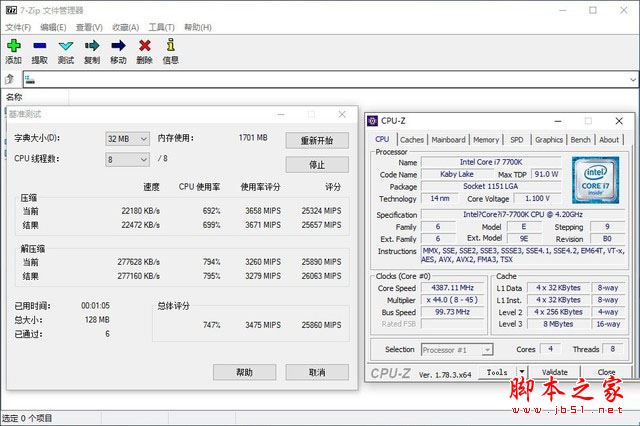640x426 pixels.
Task: Click the status bar text 选定 0 个项目
Action: [x=27, y=418]
